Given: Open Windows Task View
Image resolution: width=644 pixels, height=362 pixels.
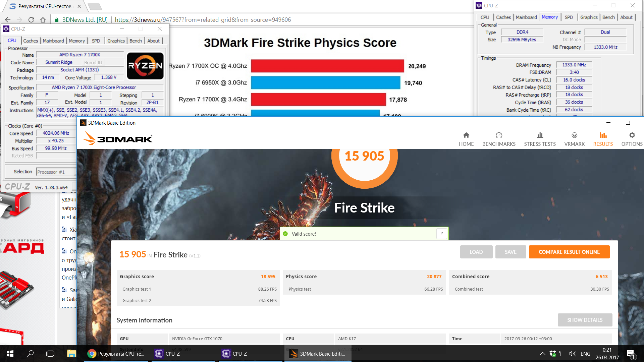Looking at the screenshot, I should point(50,354).
